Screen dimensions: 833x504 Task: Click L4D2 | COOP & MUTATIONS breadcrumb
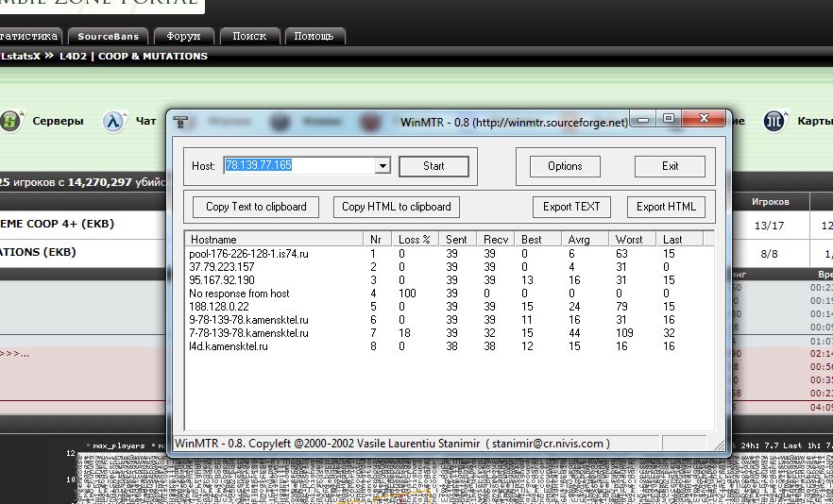(x=133, y=56)
